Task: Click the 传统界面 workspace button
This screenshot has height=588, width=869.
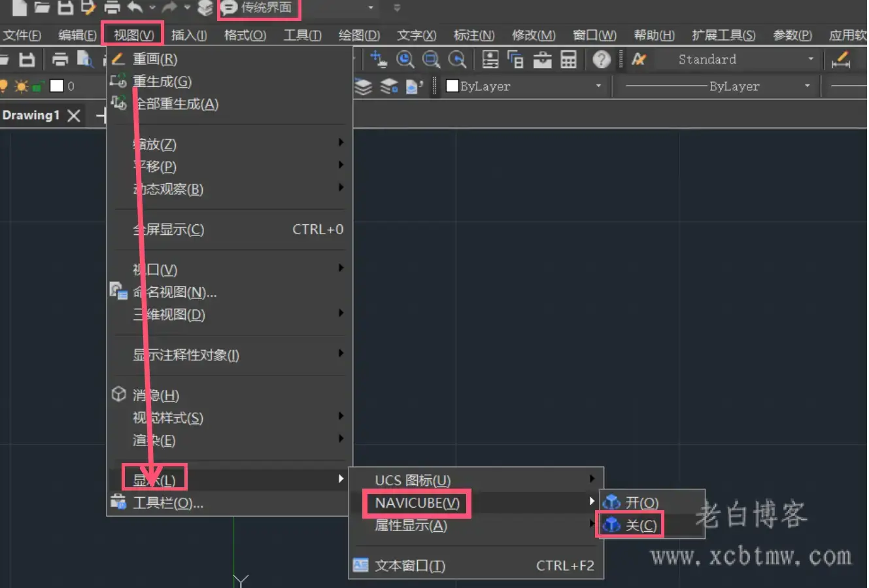Action: click(x=258, y=8)
